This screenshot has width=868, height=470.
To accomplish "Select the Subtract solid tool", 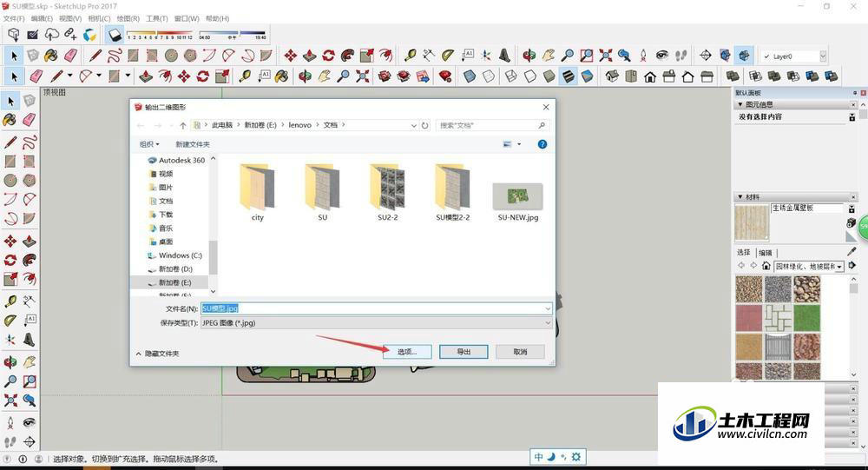I will pos(792,76).
